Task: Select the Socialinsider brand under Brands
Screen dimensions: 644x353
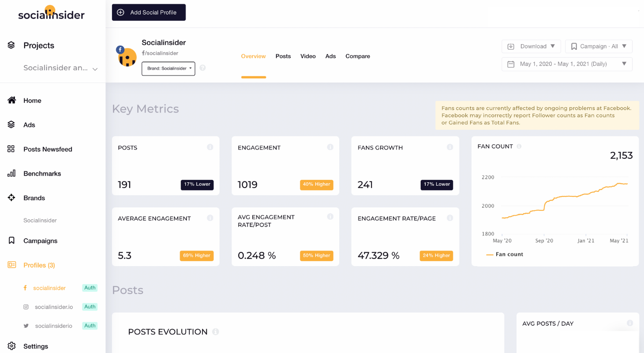Action: (40, 220)
